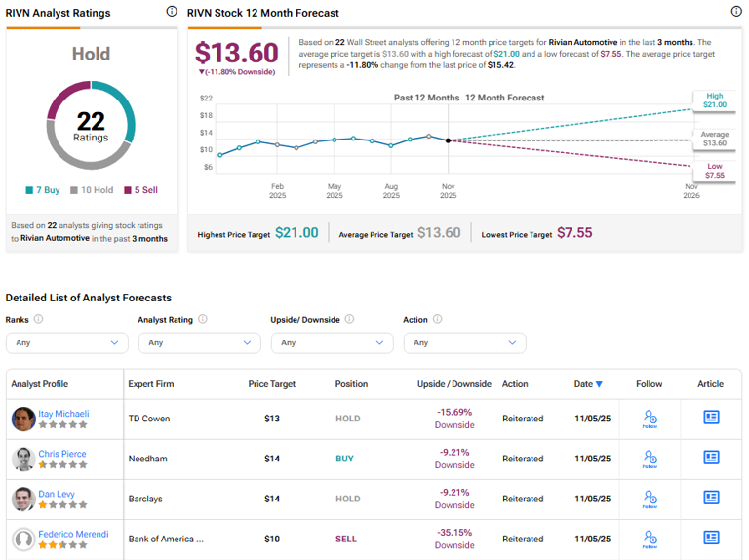
Task: Sort by the Price Target column header
Action: 271,384
